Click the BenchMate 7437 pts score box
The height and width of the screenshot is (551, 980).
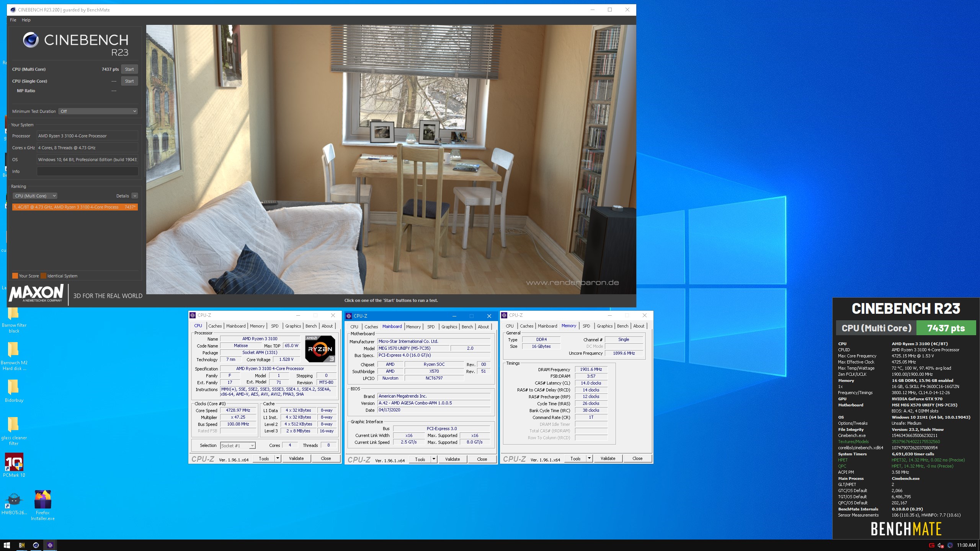pos(946,328)
